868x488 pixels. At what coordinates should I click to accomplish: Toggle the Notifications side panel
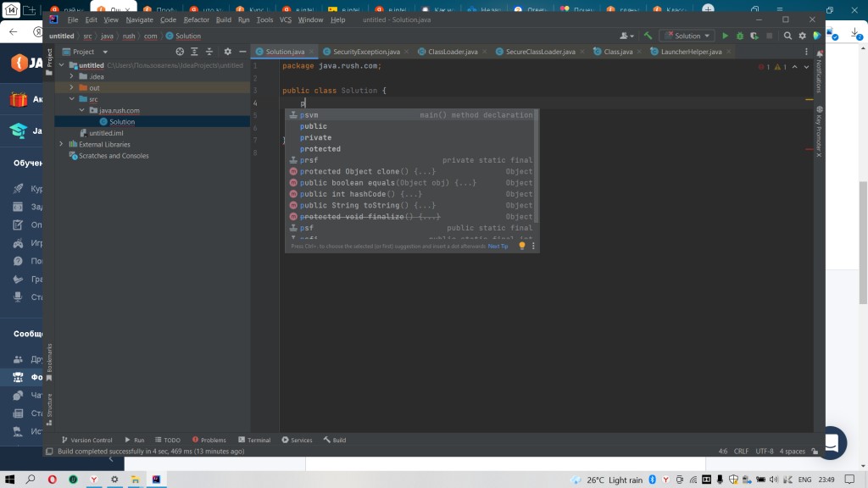coord(819,75)
